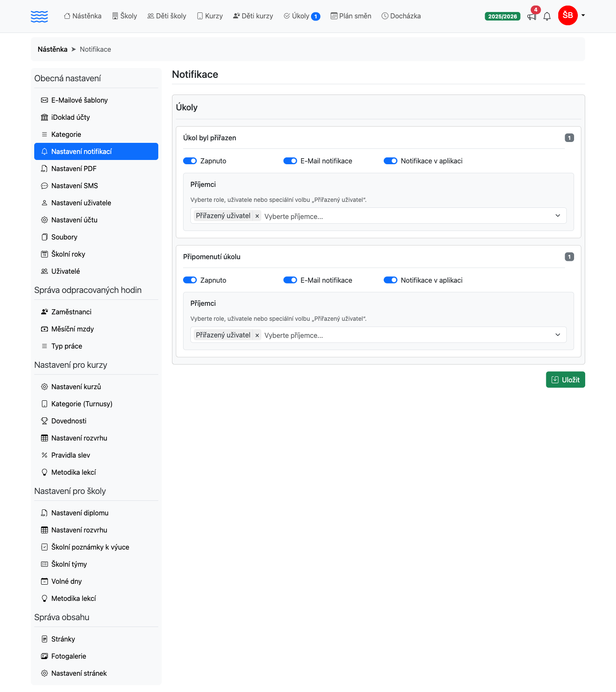Click the Školní roky calendar icon
The image size is (616, 692).
click(44, 254)
